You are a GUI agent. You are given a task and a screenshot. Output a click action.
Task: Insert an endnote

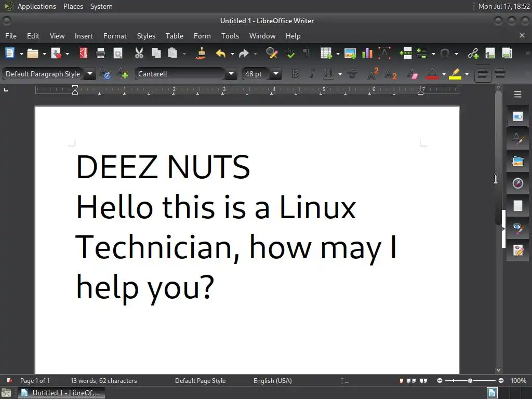[507, 54]
